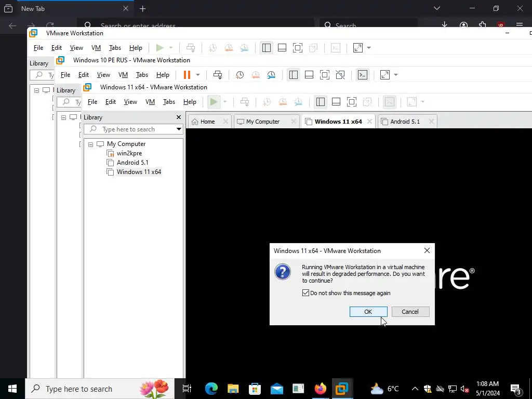Open Firefox from the taskbar
Screen dimensions: 532x399
click(320, 389)
